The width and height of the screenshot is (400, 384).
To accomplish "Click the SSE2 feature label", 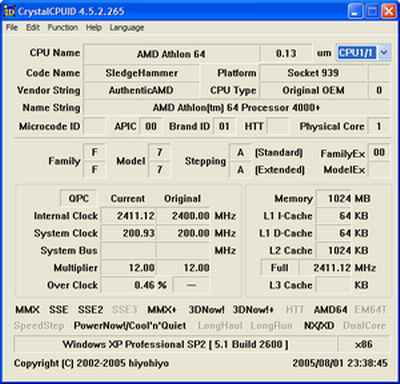I will [90, 310].
